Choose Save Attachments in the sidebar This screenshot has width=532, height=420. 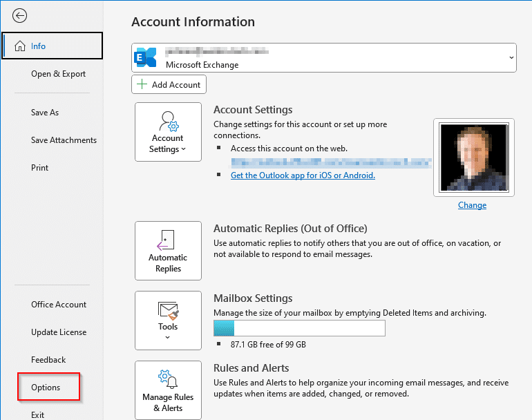(x=64, y=140)
